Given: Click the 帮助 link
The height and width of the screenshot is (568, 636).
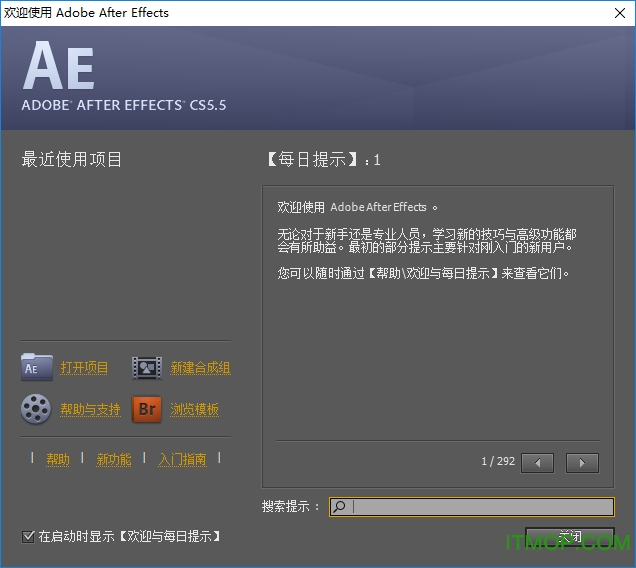Looking at the screenshot, I should [58, 460].
